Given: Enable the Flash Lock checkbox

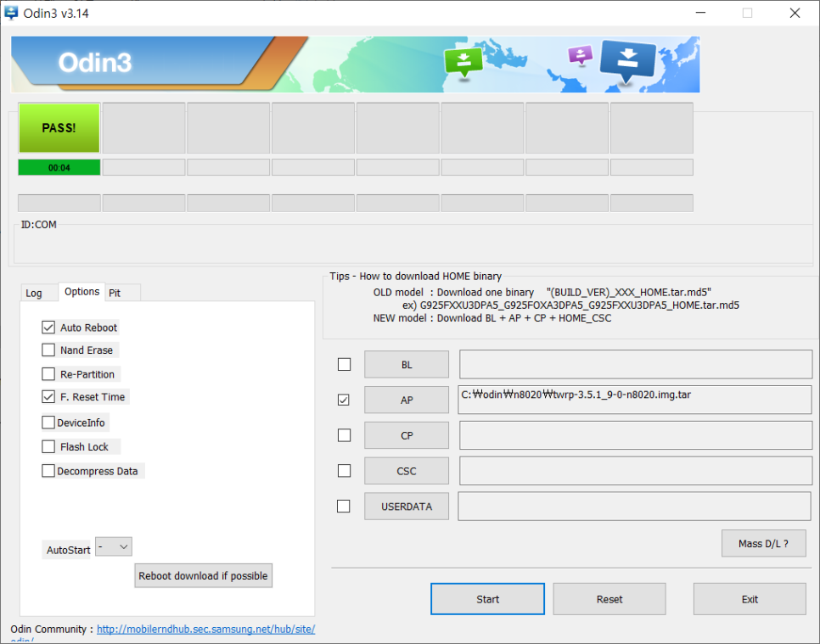Looking at the screenshot, I should pos(48,446).
